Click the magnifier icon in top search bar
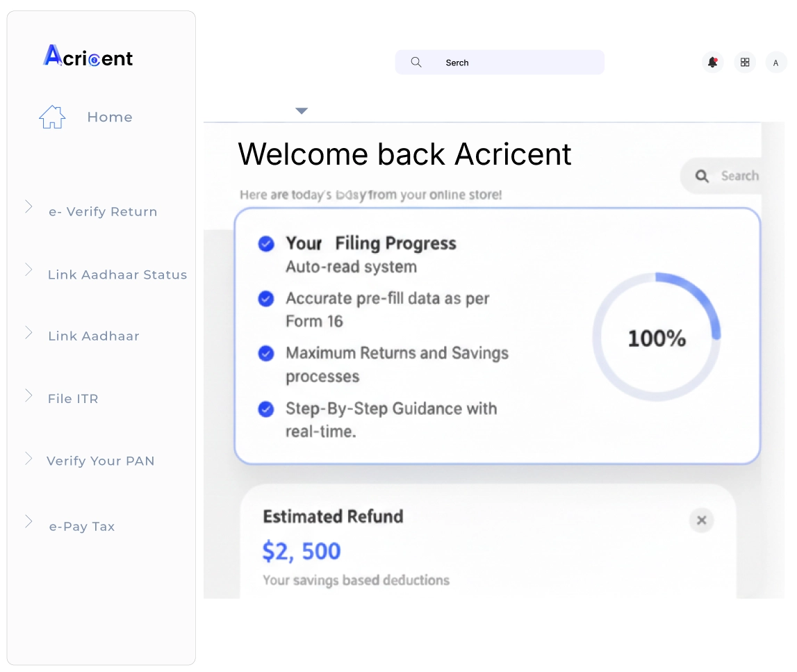 point(416,63)
